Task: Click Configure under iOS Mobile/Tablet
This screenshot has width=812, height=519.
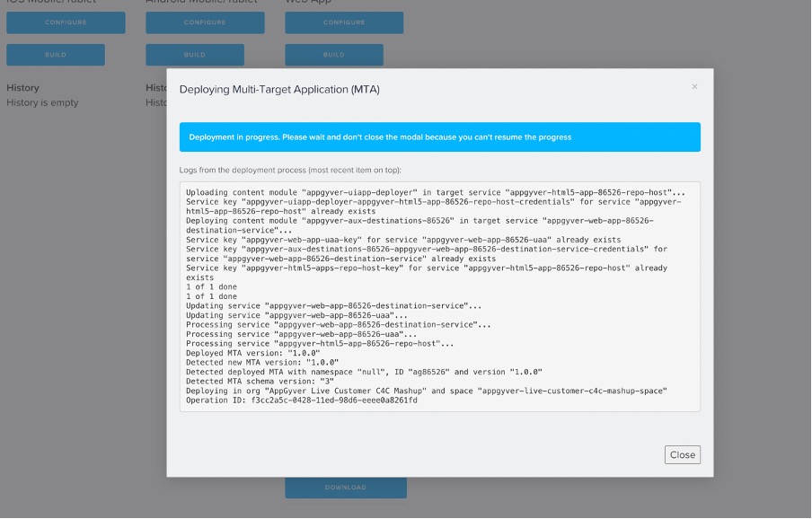Action: tap(66, 22)
